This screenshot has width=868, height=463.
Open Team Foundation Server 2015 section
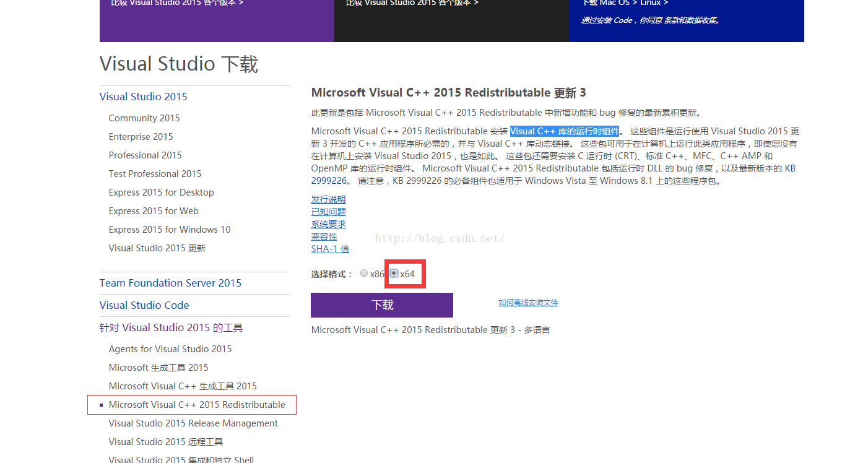[x=170, y=283]
